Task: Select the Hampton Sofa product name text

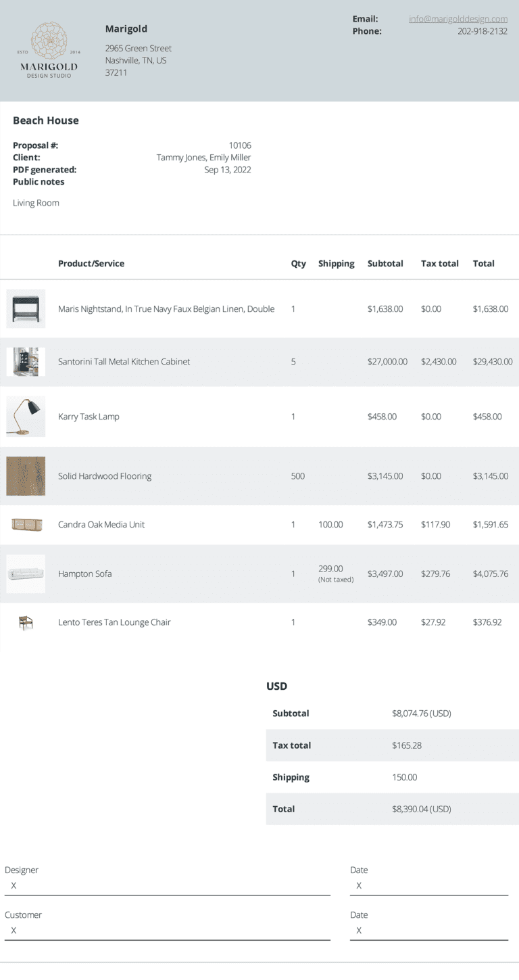Action: pos(85,574)
